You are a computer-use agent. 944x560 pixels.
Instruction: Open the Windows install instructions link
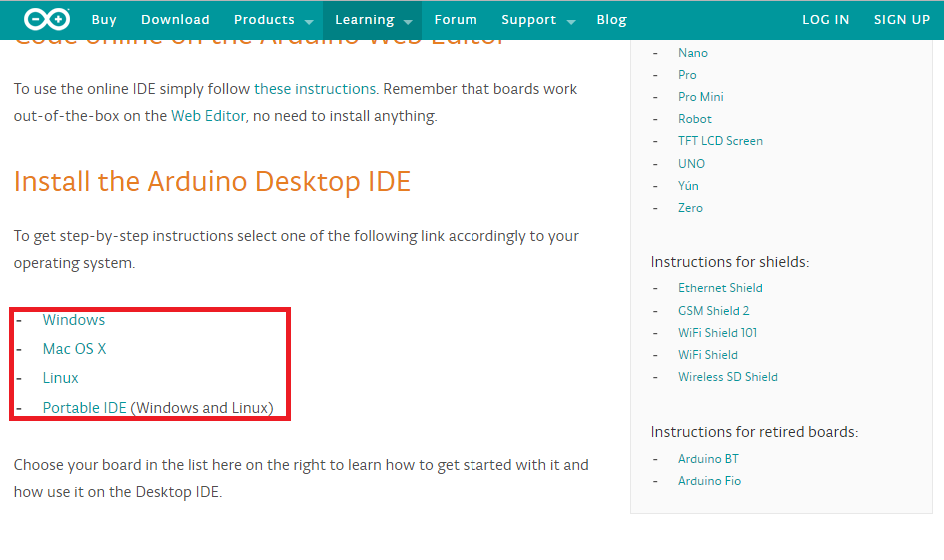[x=74, y=320]
